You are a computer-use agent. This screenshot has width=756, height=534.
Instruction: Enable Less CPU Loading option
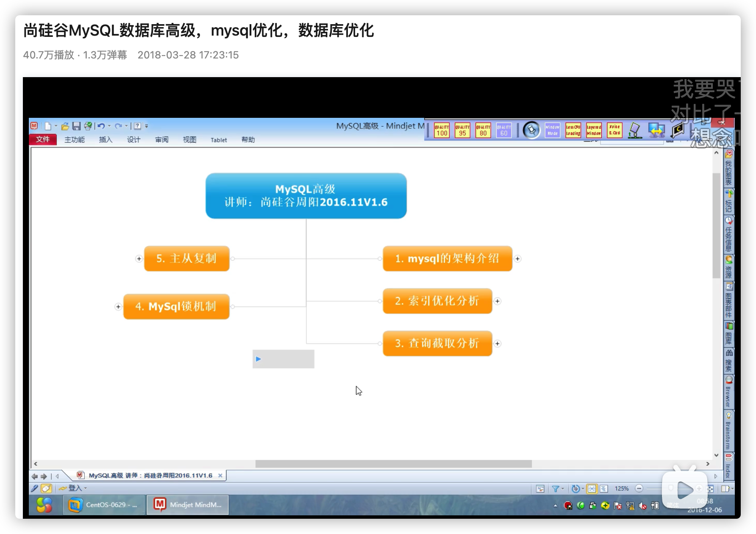coord(573,130)
